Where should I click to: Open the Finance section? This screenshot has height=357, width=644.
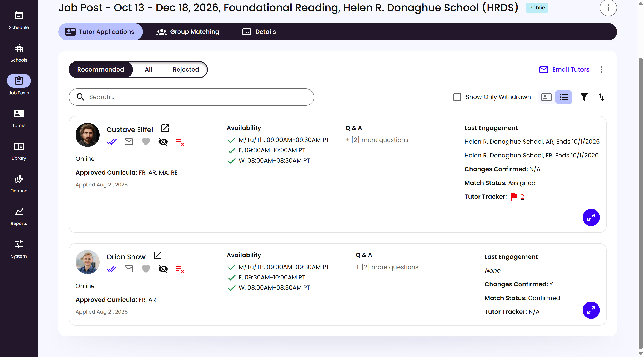tap(19, 184)
